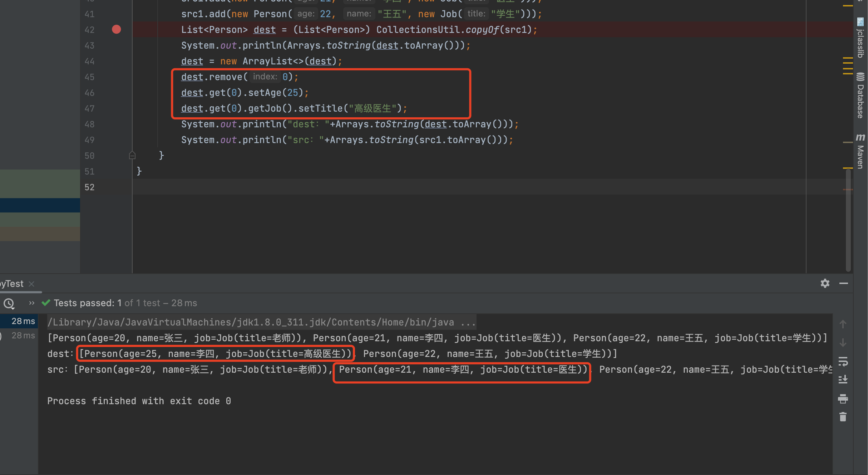
Task: Click the up stack trace arrow
Action: point(843,324)
